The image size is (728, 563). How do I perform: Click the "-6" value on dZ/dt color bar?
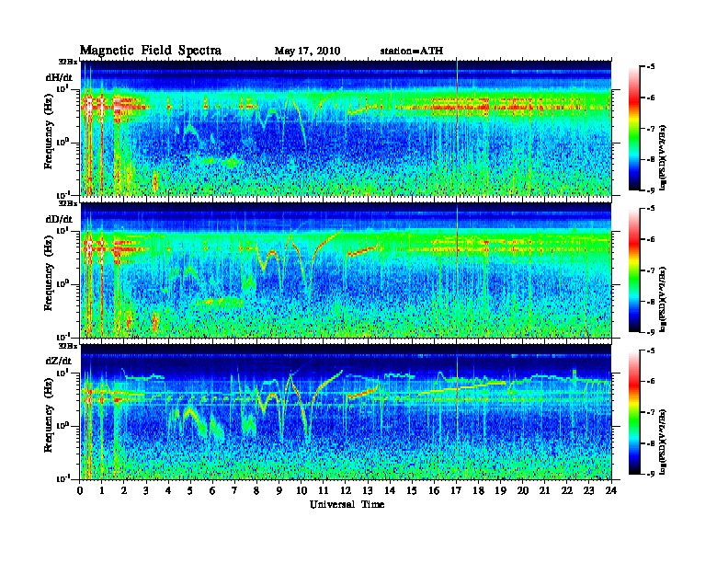click(650, 381)
